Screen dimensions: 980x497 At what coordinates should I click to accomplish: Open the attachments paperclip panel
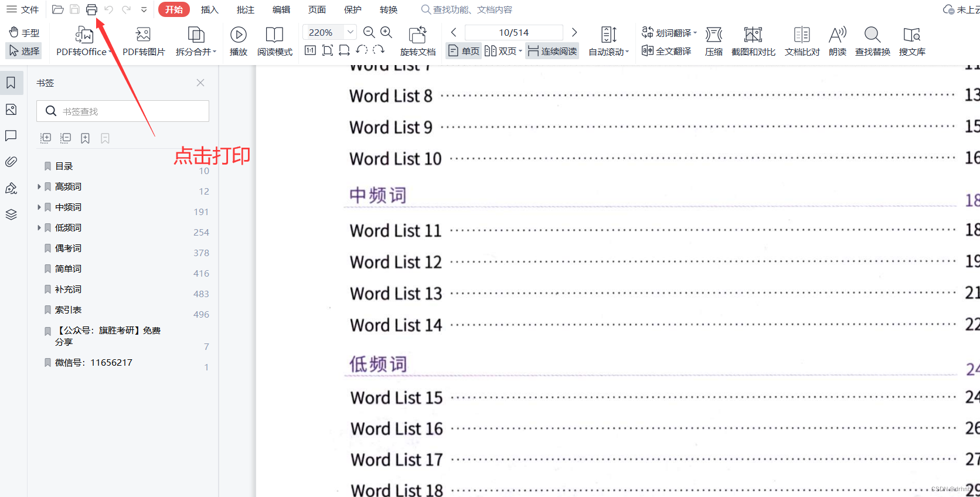(11, 162)
